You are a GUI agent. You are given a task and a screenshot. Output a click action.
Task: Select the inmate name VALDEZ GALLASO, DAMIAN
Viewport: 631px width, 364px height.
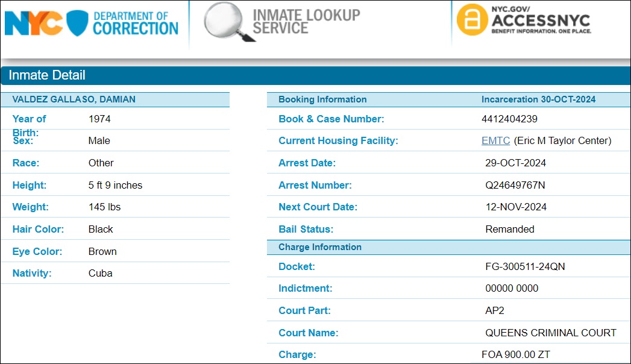(74, 99)
